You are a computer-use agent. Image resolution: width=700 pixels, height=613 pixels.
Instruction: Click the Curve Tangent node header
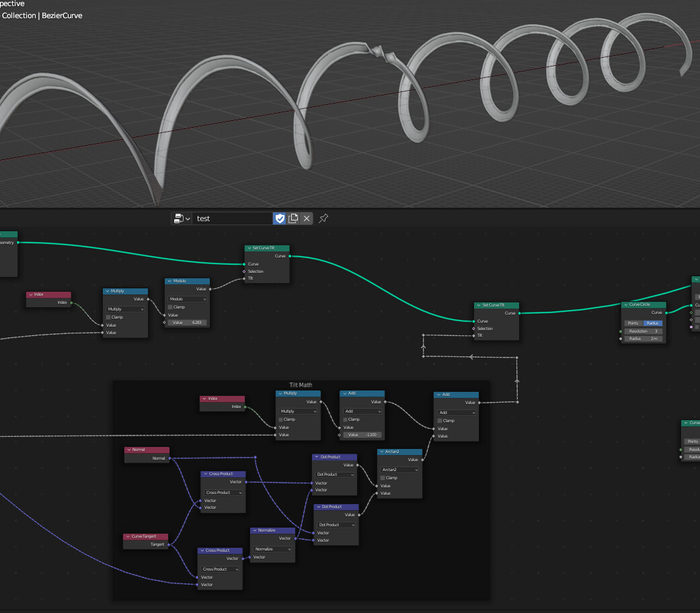pyautogui.click(x=147, y=536)
